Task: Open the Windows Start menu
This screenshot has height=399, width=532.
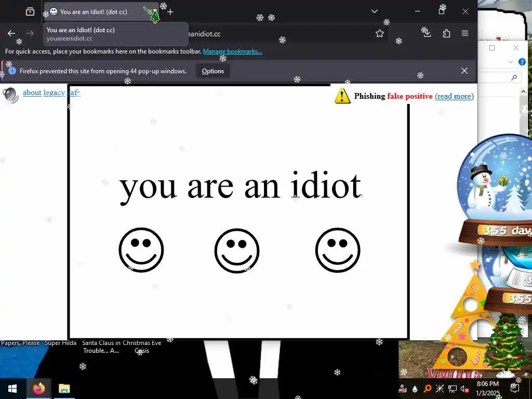Action: [x=12, y=389]
